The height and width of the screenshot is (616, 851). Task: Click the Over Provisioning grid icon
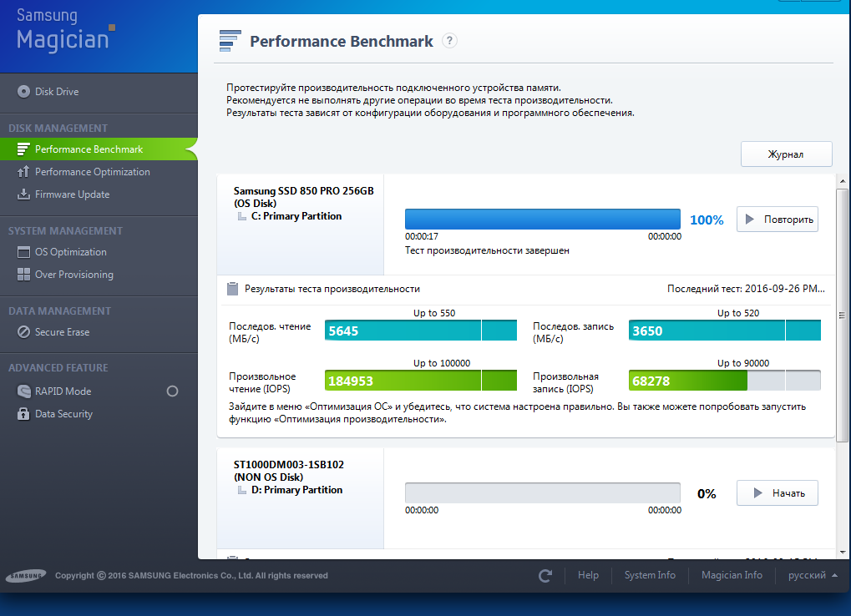pyautogui.click(x=23, y=275)
